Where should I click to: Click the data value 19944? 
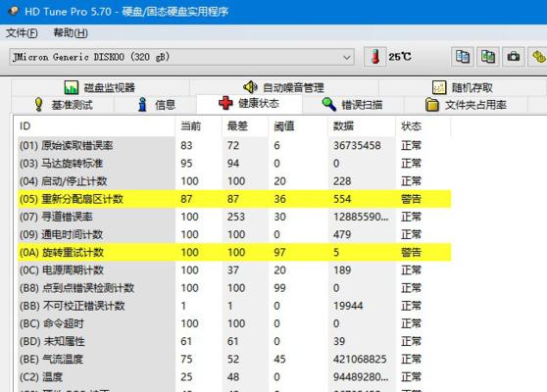point(348,306)
